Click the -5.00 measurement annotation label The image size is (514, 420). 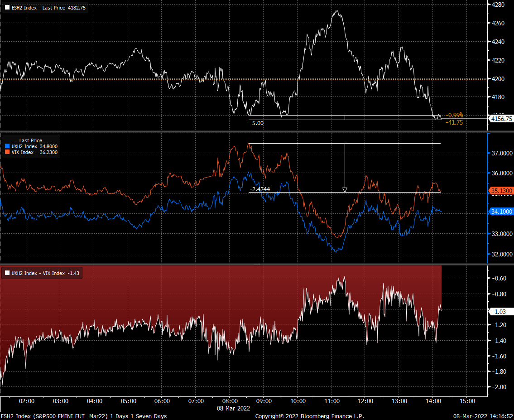pos(257,123)
